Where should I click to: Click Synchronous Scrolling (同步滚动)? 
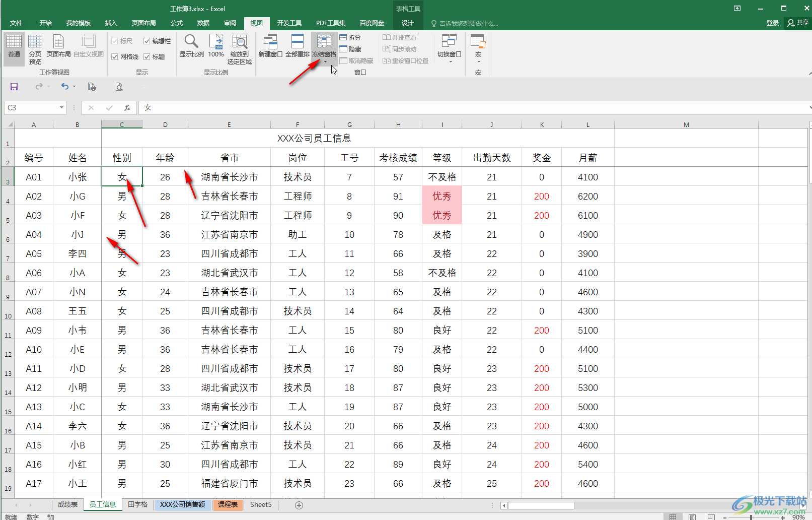point(400,49)
